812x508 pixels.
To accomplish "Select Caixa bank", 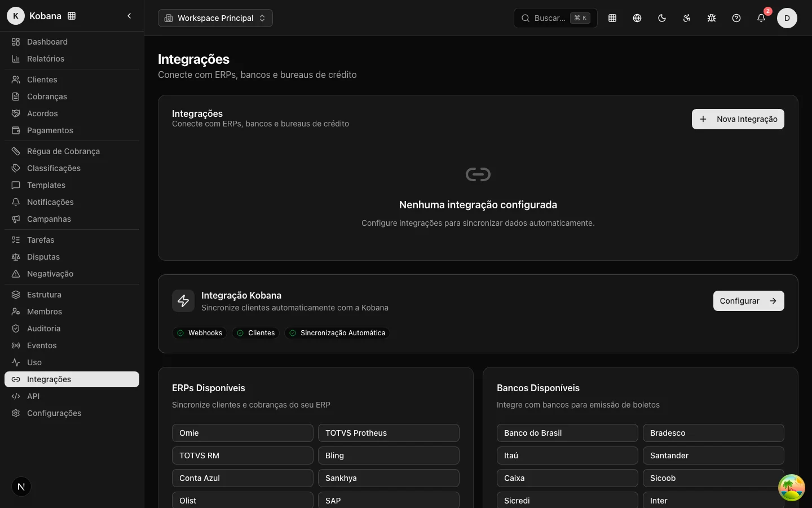I will 567,478.
